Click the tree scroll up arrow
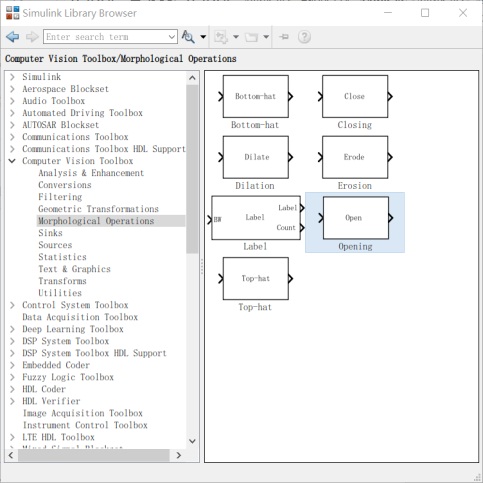 pos(192,78)
